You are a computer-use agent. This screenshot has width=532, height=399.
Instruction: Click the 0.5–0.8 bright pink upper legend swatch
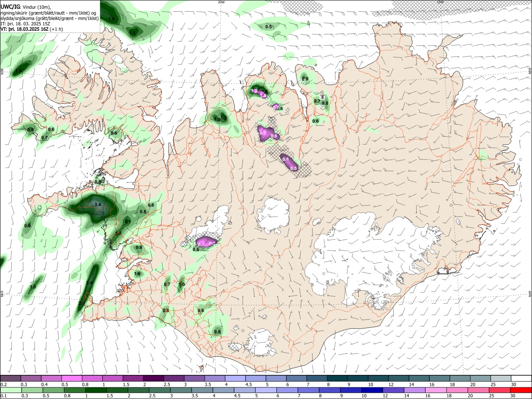[72, 378]
